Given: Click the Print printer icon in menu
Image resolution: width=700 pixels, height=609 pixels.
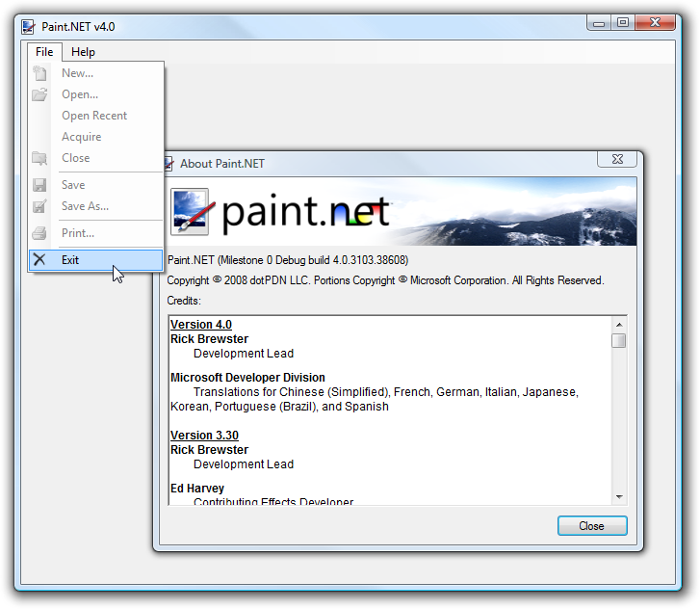Looking at the screenshot, I should pos(39,233).
